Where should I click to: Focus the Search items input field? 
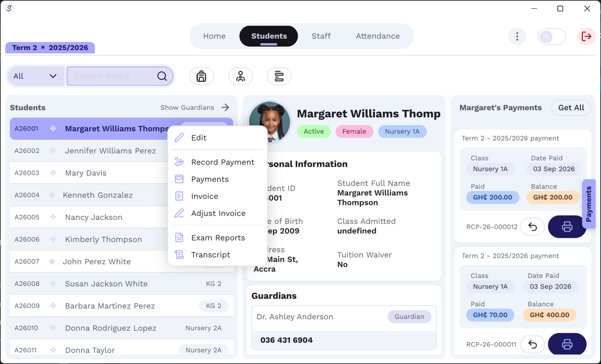(112, 76)
